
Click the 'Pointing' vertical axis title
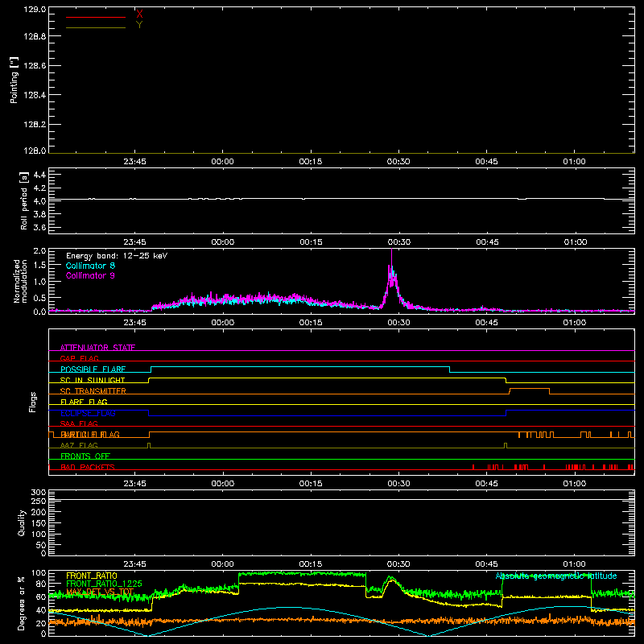(14, 80)
